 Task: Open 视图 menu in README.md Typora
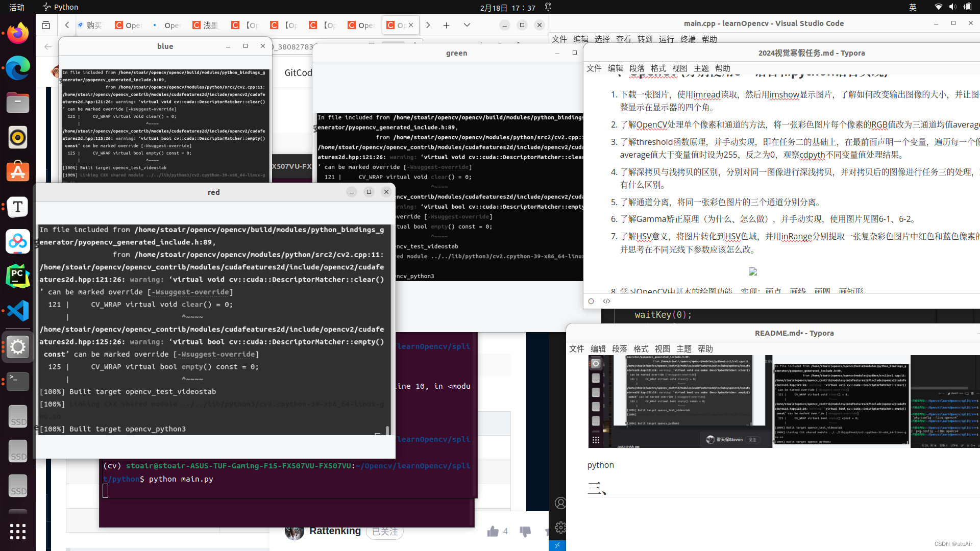point(663,349)
